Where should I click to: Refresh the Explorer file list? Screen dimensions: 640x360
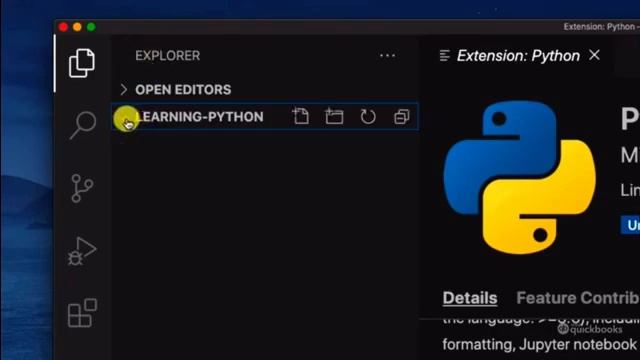point(368,117)
